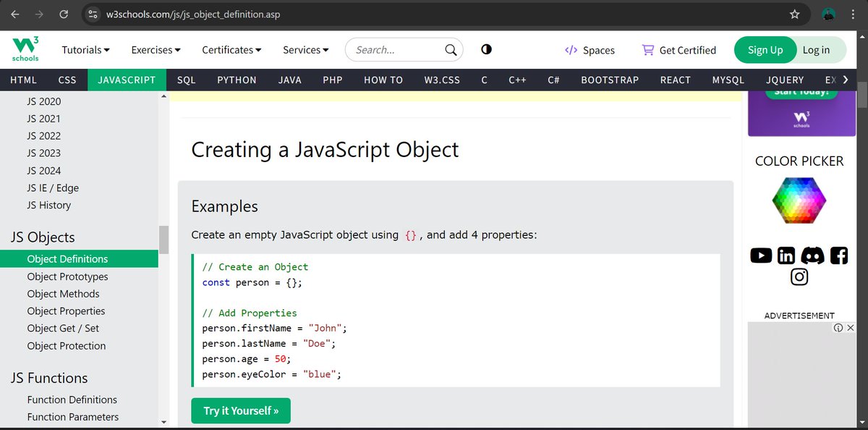The height and width of the screenshot is (430, 868).
Task: Open the HOW TO tab
Action: (383, 80)
